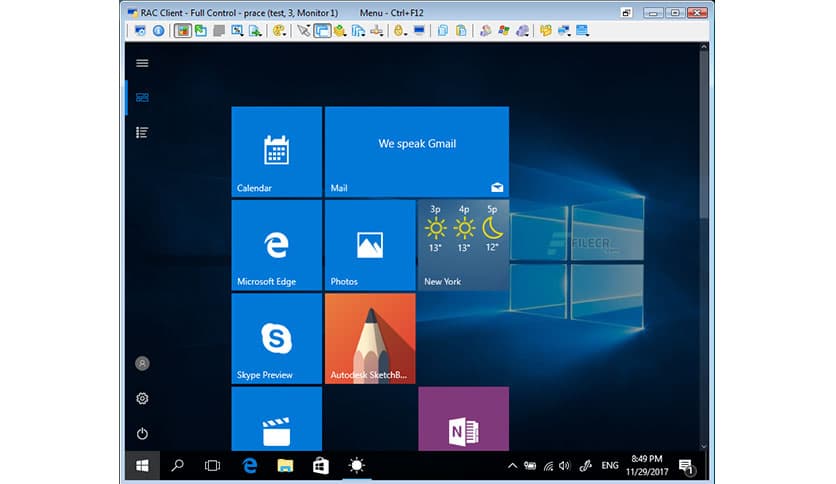Click the scrollbar down arrow in RAC view
Viewport: 836px width, 484px height.
(704, 446)
